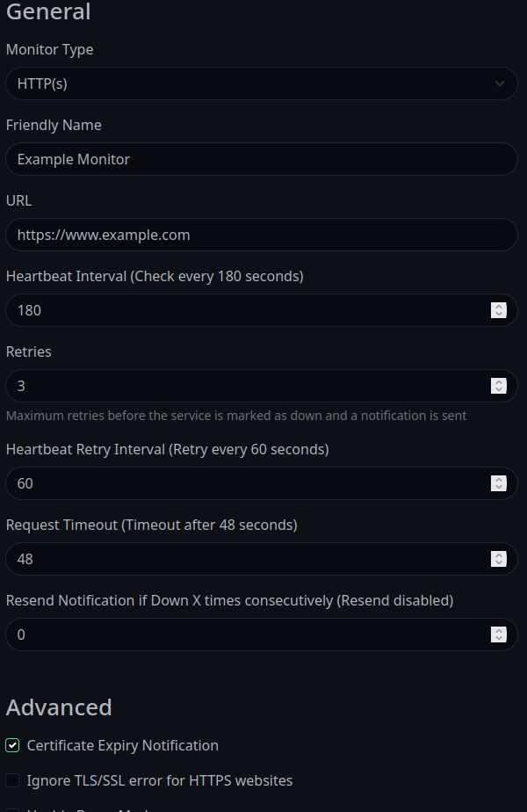Select the Friendly Name input field
The width and height of the screenshot is (527, 812).
(262, 159)
